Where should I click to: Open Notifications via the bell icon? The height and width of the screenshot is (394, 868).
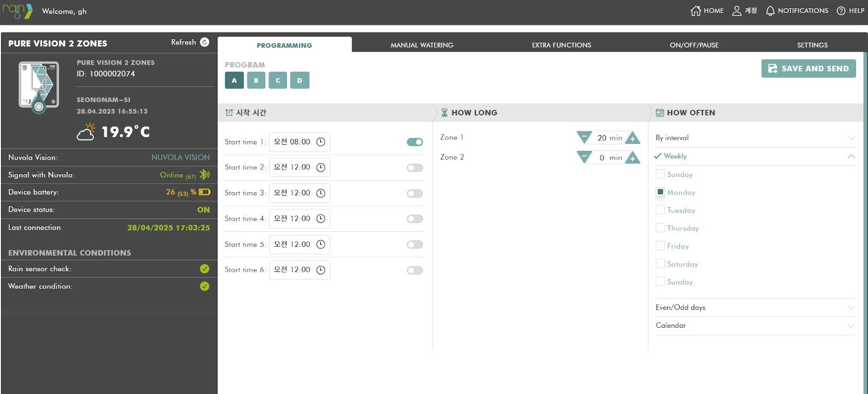pos(770,11)
